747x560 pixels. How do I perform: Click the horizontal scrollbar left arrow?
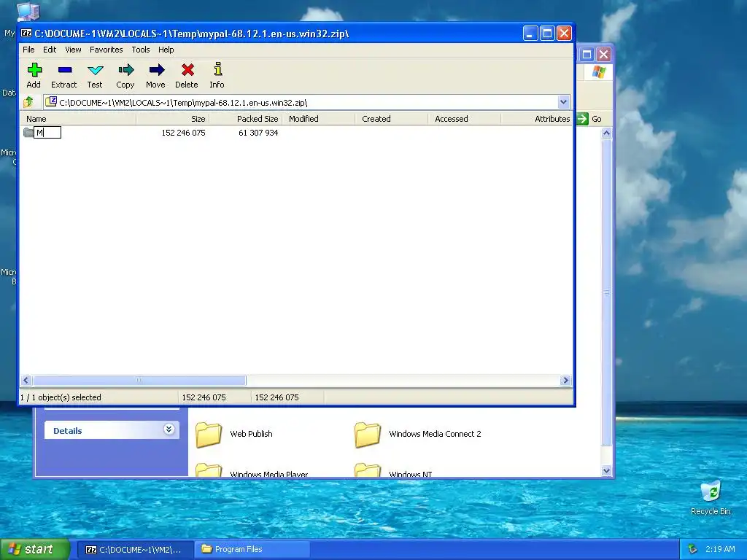coord(26,380)
